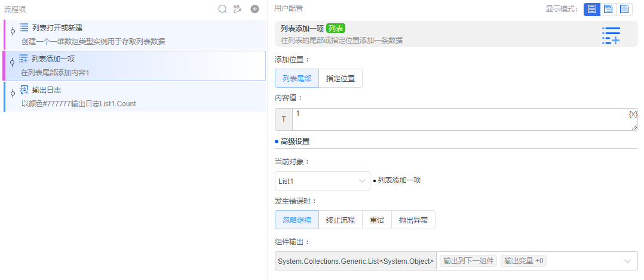
Task: Click the text 以颜色#777777输出日志List1.Count
Action: pos(78,104)
